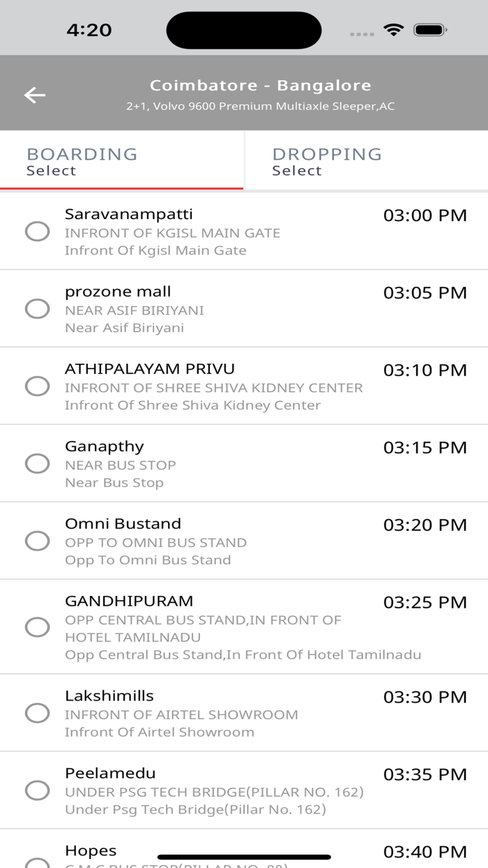Tap the Wi-Fi icon in the status bar
488x868 pixels.
[392, 30]
